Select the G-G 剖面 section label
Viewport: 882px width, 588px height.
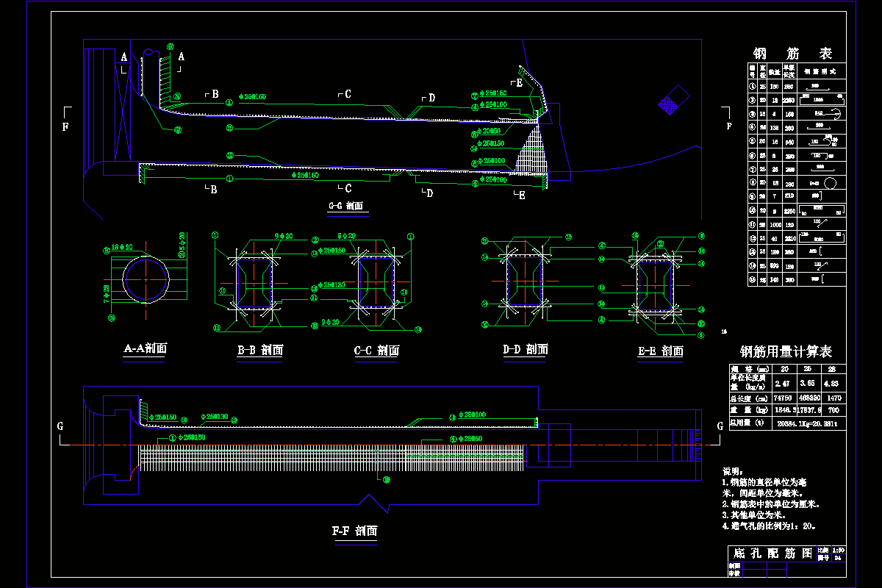point(347,207)
